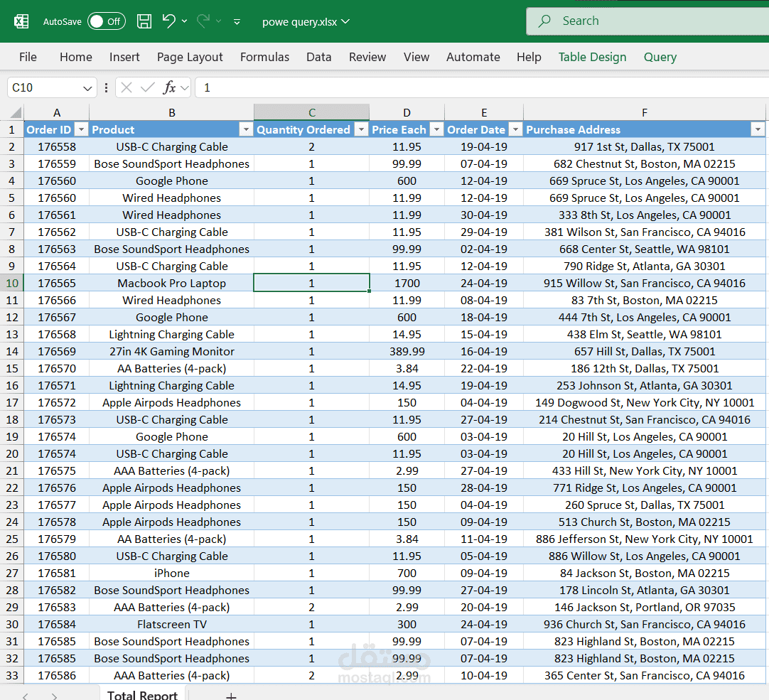Switch to the Home ribbon tab
This screenshot has width=769, height=700.
(x=76, y=57)
